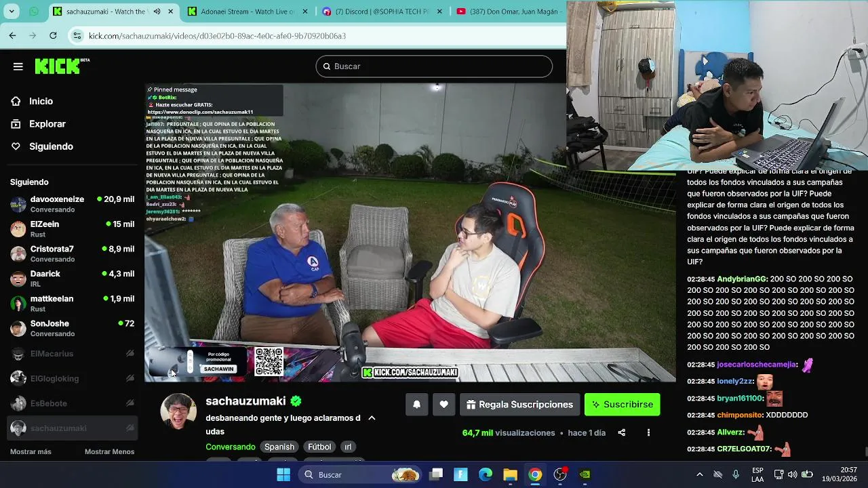Click the volume icon in system tray
The height and width of the screenshot is (488, 868).
(x=793, y=474)
